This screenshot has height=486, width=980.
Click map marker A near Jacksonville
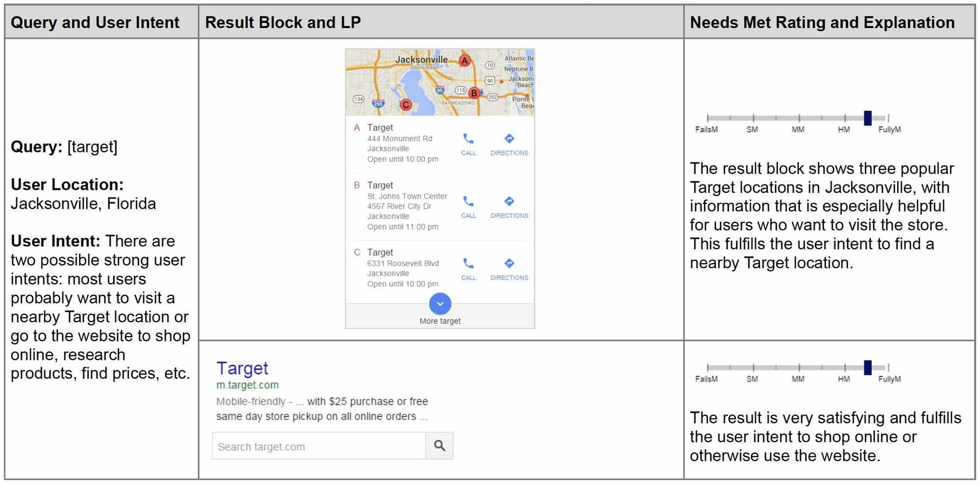[x=464, y=60]
